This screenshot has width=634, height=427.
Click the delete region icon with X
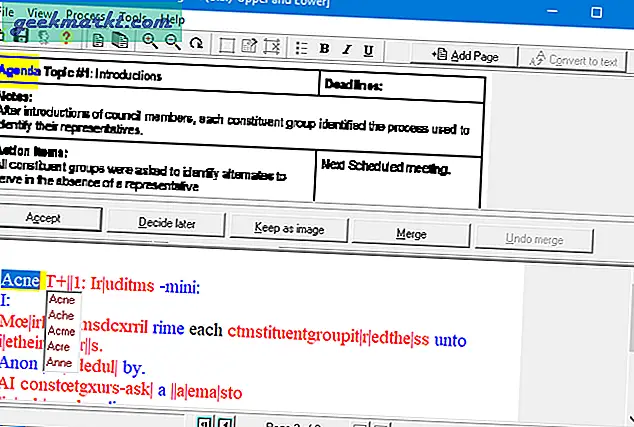(x=272, y=47)
